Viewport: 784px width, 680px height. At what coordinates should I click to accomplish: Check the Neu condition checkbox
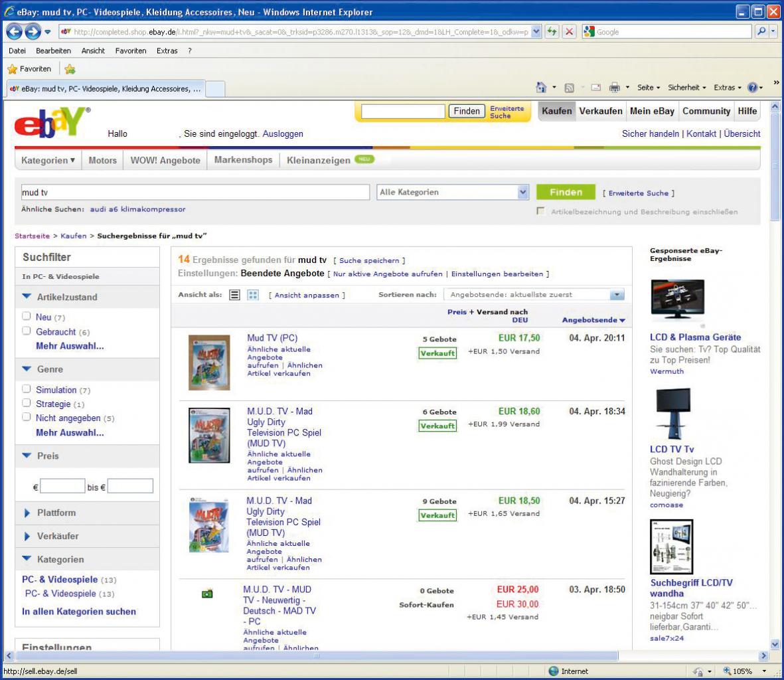click(x=27, y=316)
